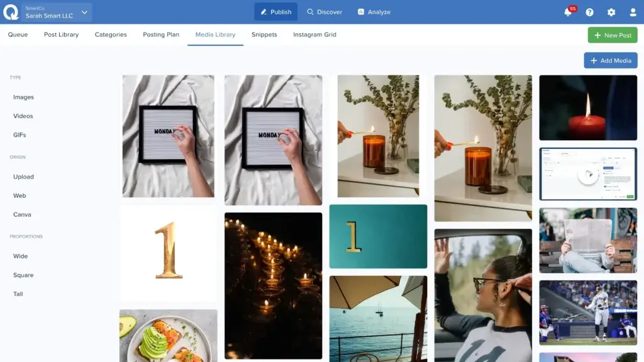644x362 pixels.
Task: Filter by Wide proportions
Action: [21, 256]
